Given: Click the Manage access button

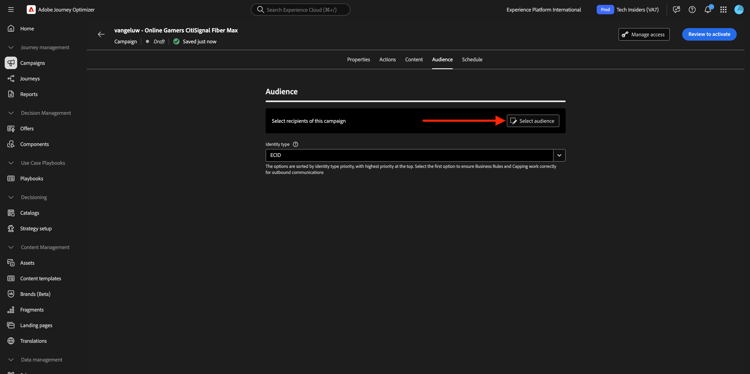Looking at the screenshot, I should (x=644, y=34).
